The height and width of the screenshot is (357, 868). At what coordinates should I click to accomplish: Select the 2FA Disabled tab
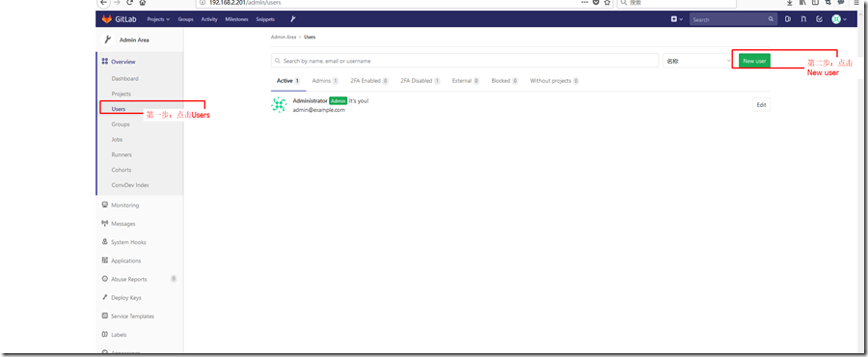[420, 81]
